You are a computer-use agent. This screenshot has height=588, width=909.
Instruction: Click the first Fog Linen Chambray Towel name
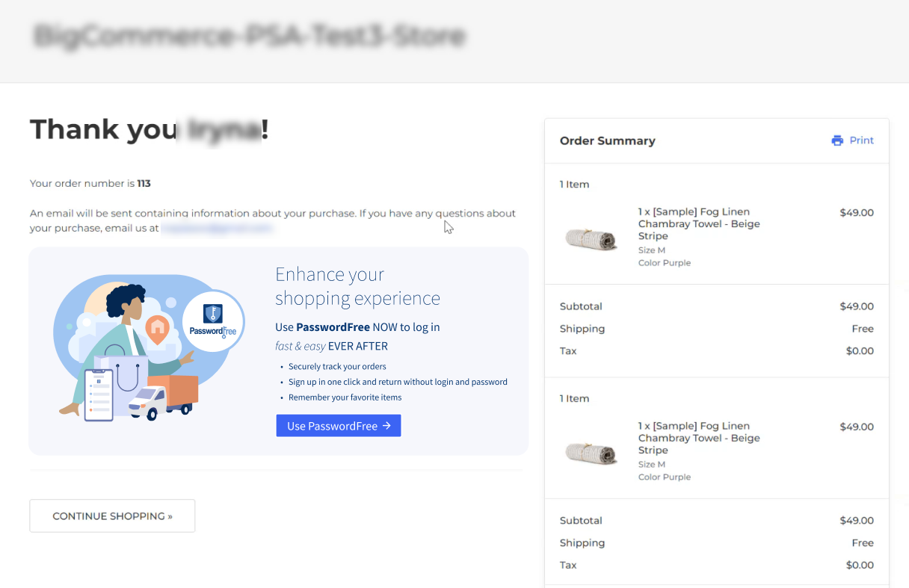(698, 224)
